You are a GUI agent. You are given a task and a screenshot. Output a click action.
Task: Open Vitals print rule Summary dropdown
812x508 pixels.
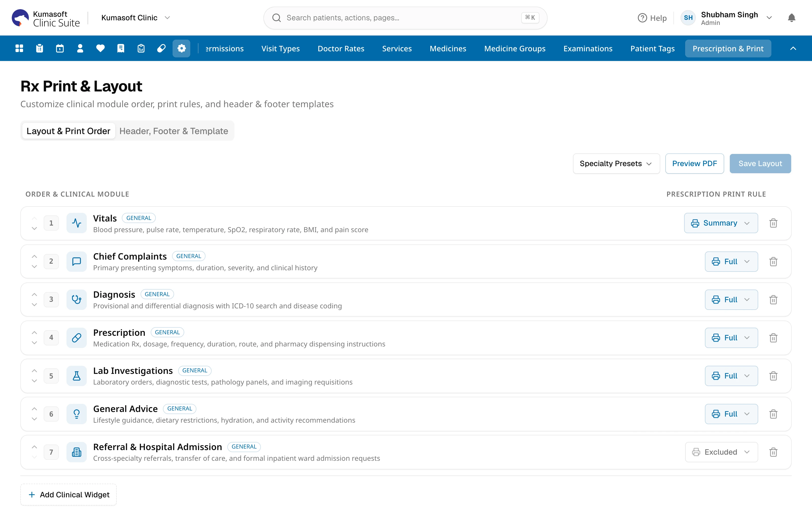click(x=721, y=223)
